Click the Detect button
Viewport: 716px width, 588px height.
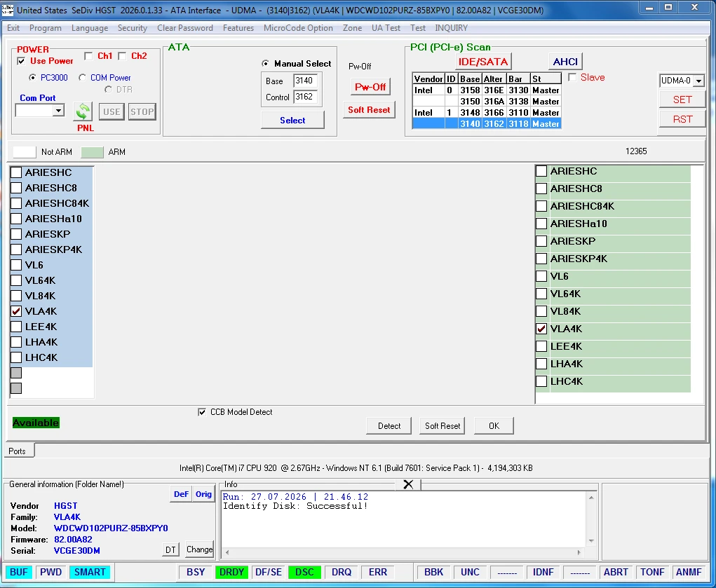tap(389, 426)
